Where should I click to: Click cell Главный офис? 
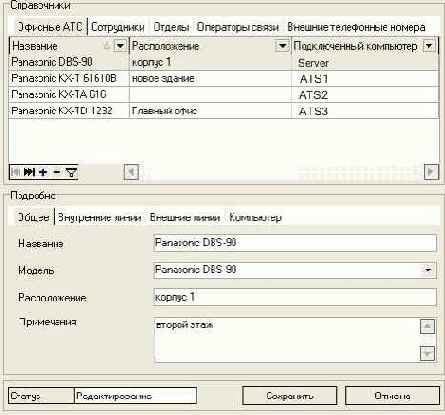pyautogui.click(x=210, y=111)
